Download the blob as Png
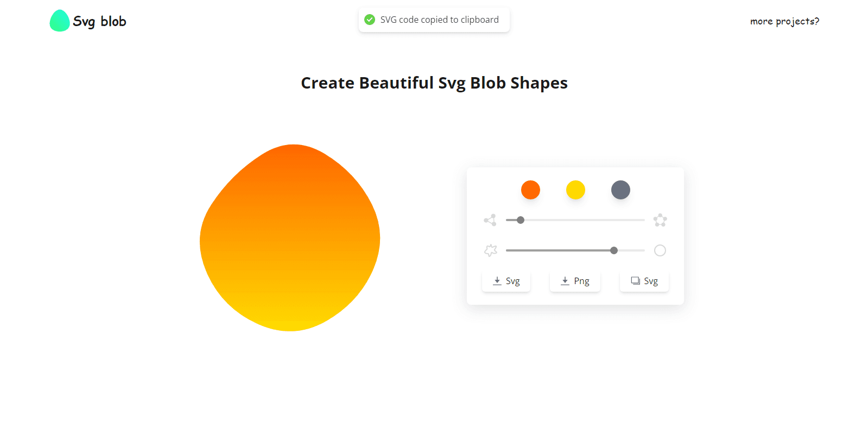Viewport: 868px width, 427px height. (575, 281)
